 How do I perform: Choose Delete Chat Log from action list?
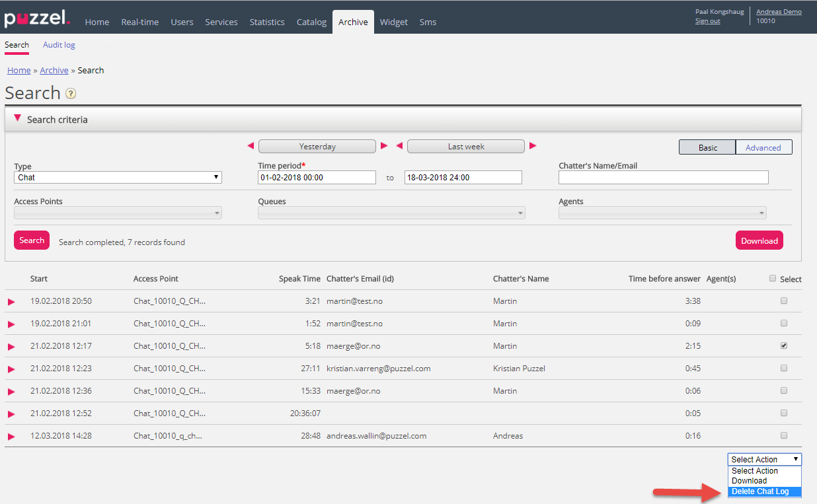[760, 491]
